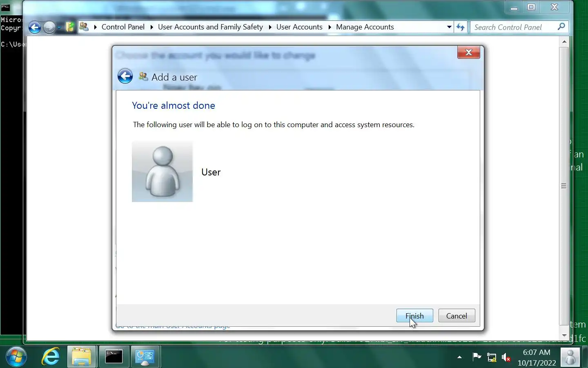
Task: Click the network tray icon
Action: (x=492, y=357)
